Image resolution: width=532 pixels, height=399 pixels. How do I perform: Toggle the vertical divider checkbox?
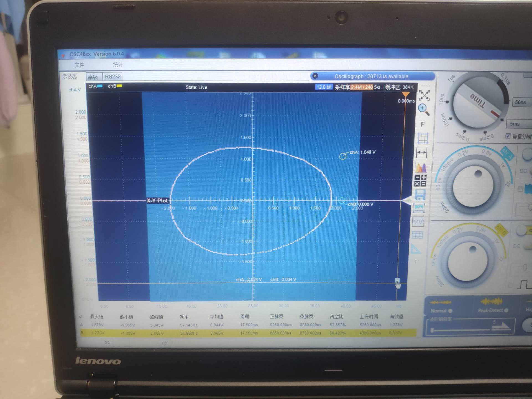coord(508,136)
